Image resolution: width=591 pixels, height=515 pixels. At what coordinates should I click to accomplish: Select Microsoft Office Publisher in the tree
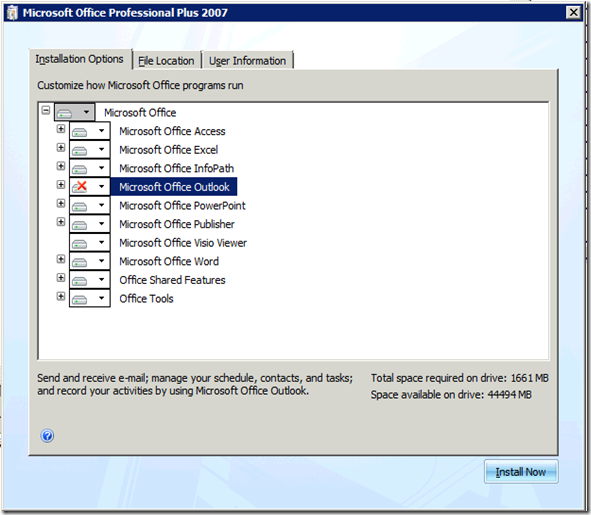coord(177,224)
